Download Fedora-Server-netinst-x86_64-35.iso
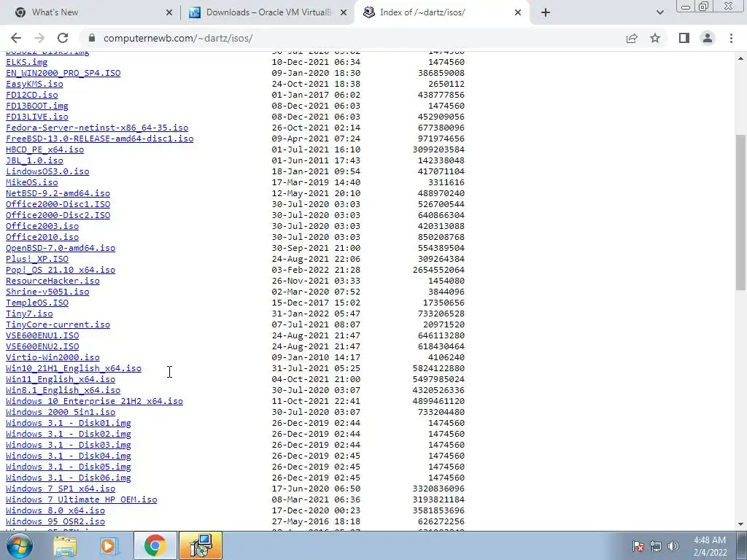The height and width of the screenshot is (560, 747). point(97,128)
